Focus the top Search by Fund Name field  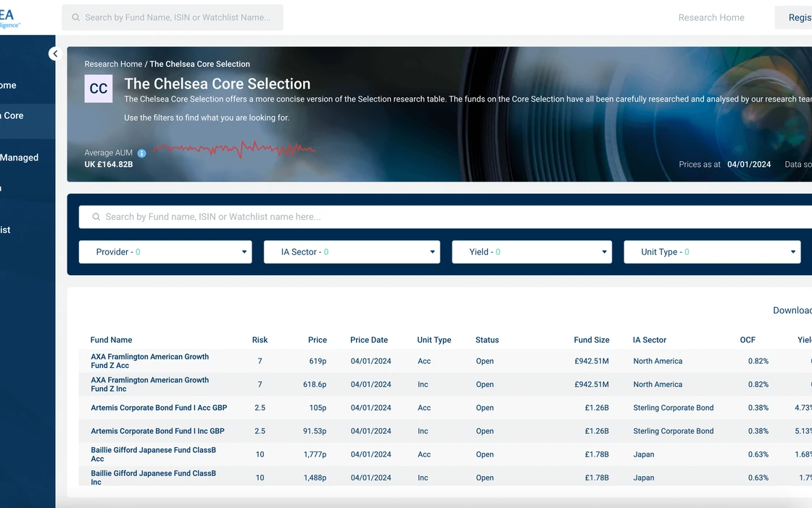(173, 17)
